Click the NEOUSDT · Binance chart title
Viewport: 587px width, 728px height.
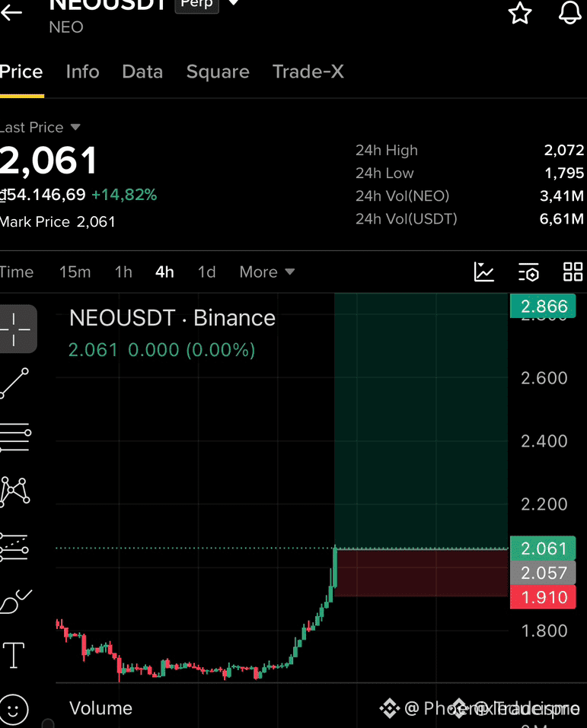(172, 318)
